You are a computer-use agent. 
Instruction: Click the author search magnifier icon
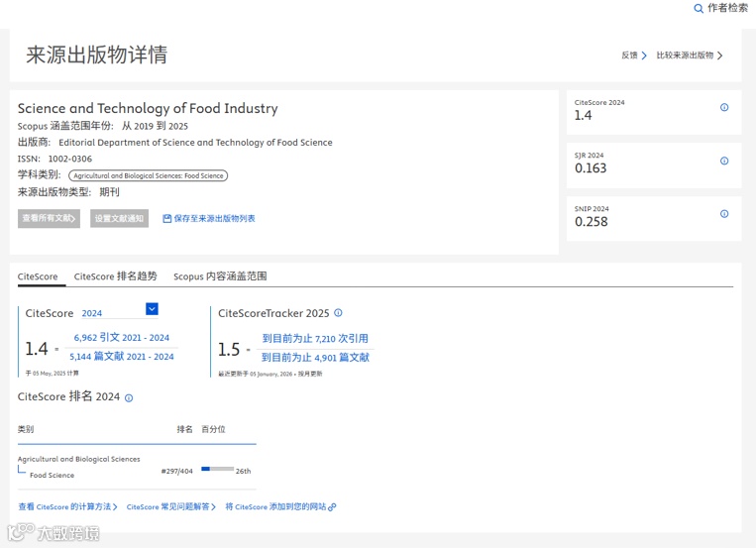[x=699, y=9]
